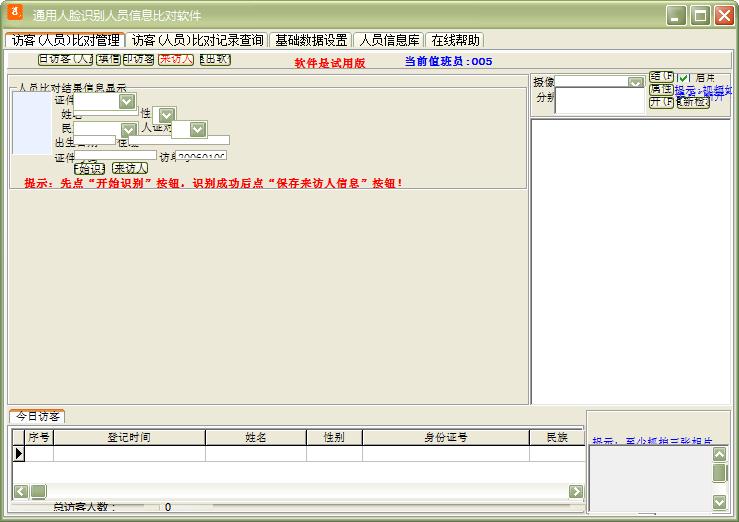Open the 性别 dropdown list

tap(166, 115)
